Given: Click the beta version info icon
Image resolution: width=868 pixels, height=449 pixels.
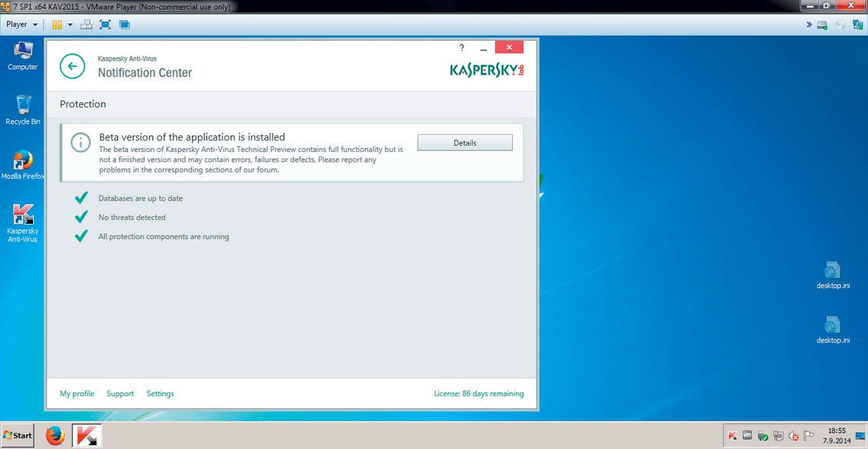Looking at the screenshot, I should tap(81, 142).
